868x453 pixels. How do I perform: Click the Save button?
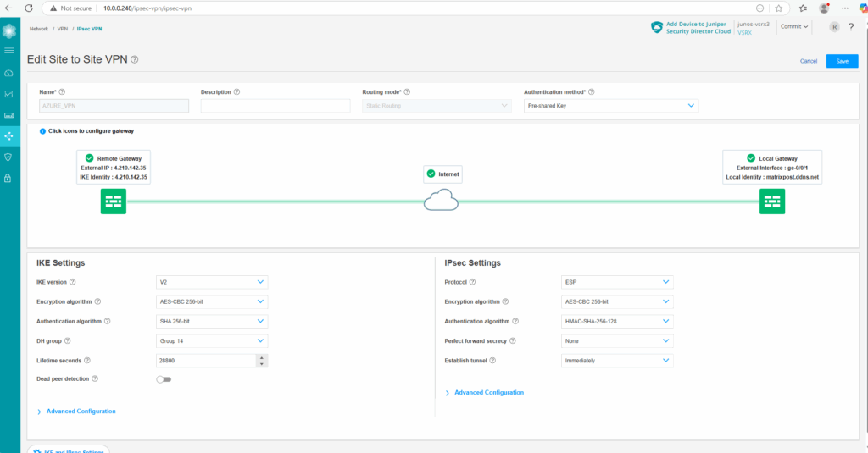842,61
